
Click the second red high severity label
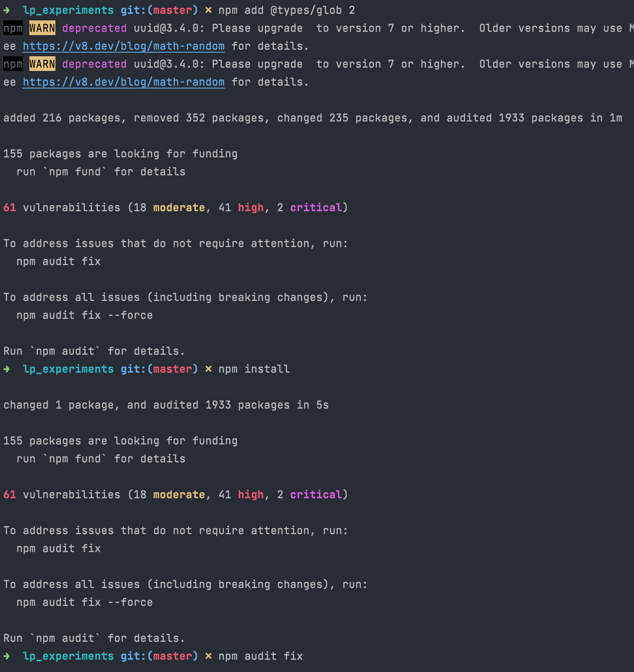pos(251,495)
